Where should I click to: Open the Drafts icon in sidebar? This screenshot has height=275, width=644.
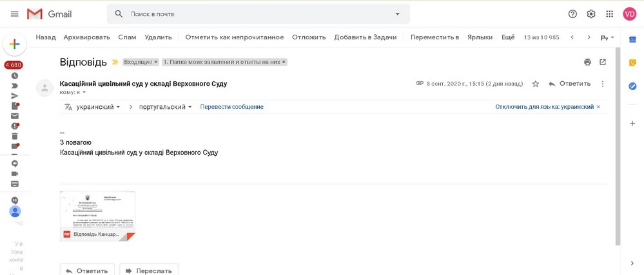[x=14, y=106]
